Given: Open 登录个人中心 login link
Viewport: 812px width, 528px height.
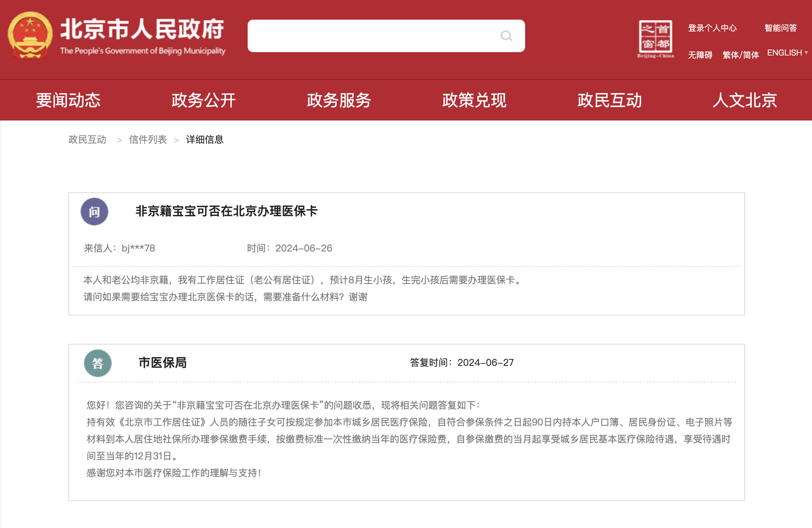Looking at the screenshot, I should pos(712,28).
